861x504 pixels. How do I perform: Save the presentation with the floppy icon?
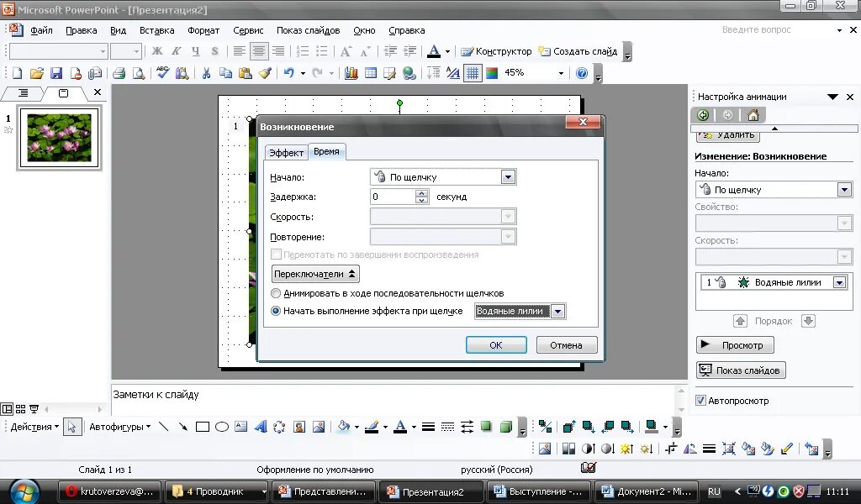click(x=56, y=73)
